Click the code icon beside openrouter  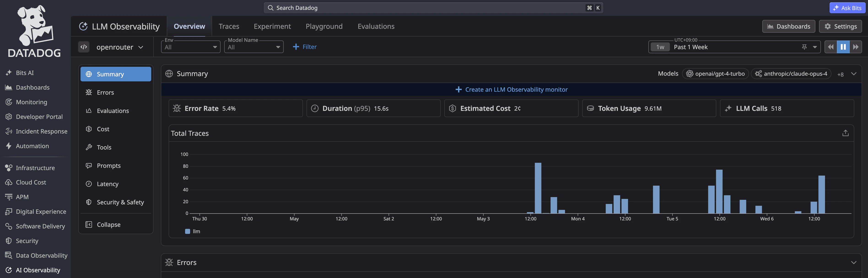click(84, 47)
